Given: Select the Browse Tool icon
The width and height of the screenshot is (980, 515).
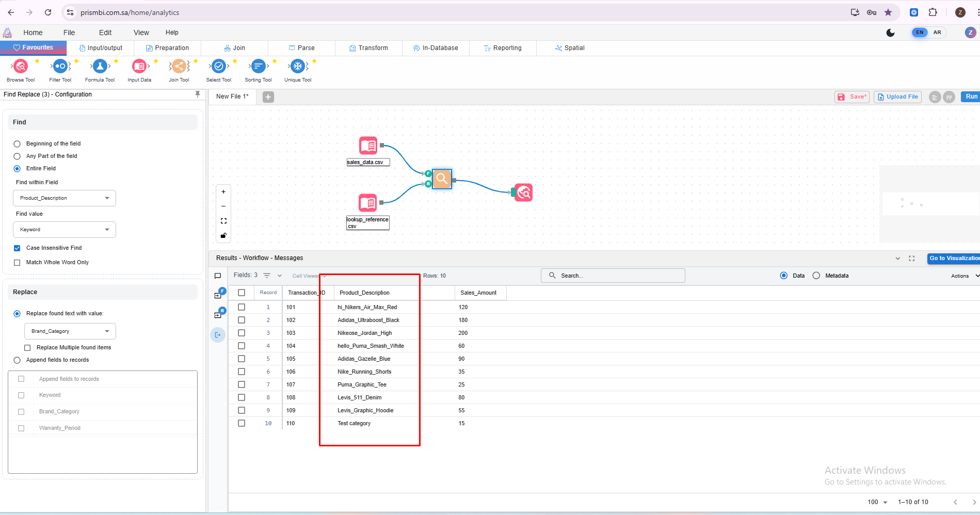Looking at the screenshot, I should (x=21, y=67).
